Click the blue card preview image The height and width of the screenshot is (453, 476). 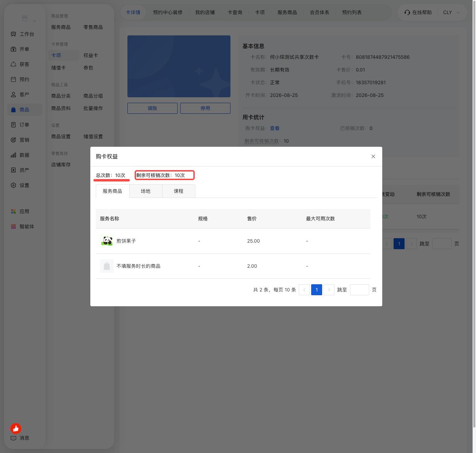(179, 66)
